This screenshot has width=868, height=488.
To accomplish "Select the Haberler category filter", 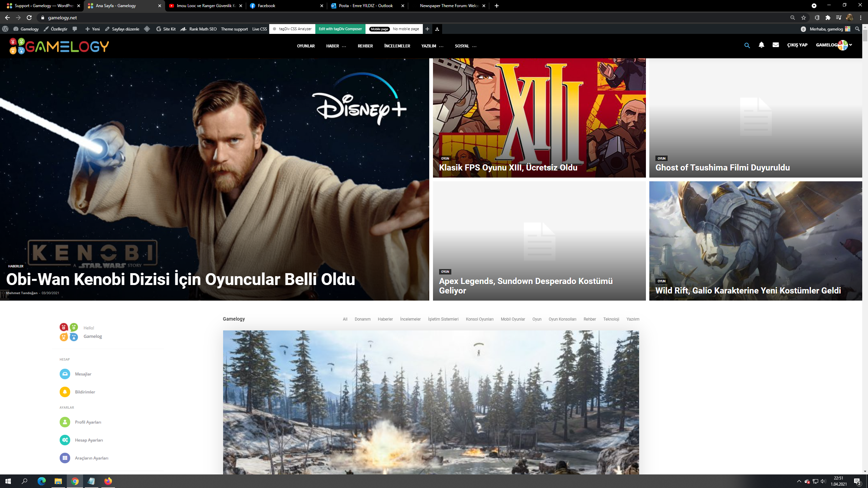I will click(x=385, y=319).
